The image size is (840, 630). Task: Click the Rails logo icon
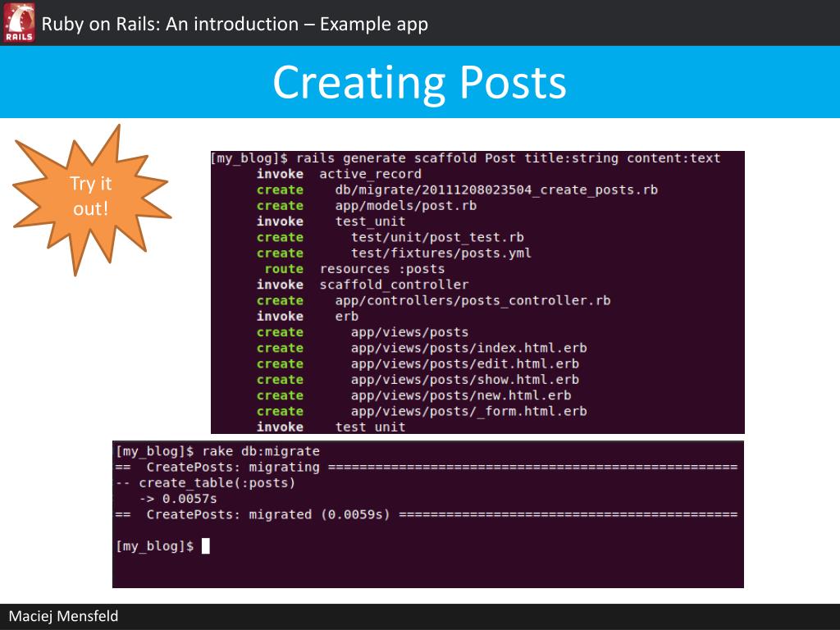20,22
